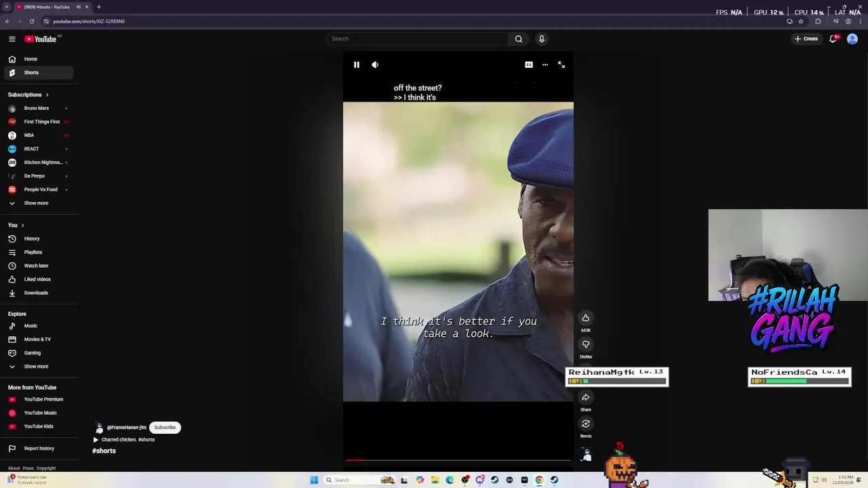Open YouTube Premium link
868x488 pixels.
[39, 399]
